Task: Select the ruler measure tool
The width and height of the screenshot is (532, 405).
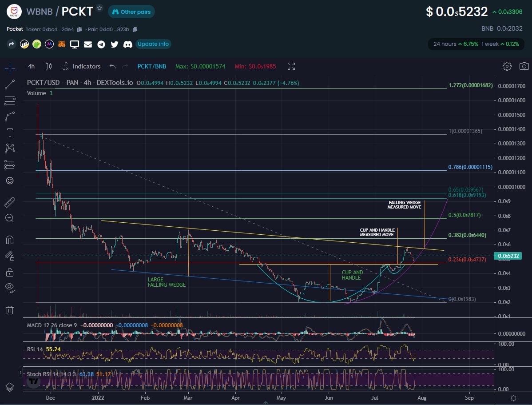Action: click(x=10, y=202)
